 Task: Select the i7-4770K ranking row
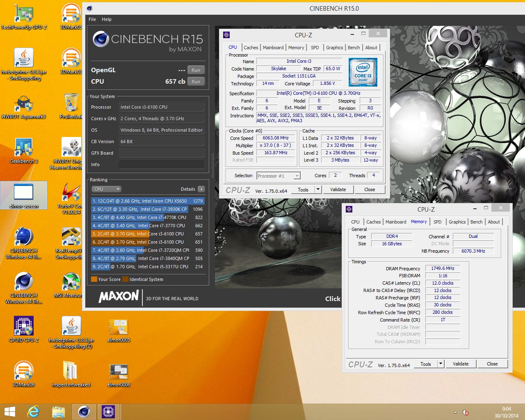[x=148, y=217]
